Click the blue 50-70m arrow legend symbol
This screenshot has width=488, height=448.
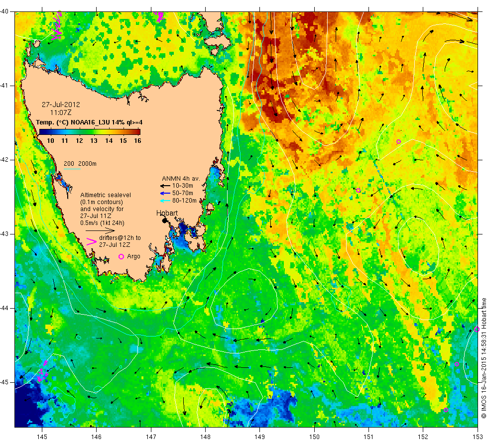(165, 193)
